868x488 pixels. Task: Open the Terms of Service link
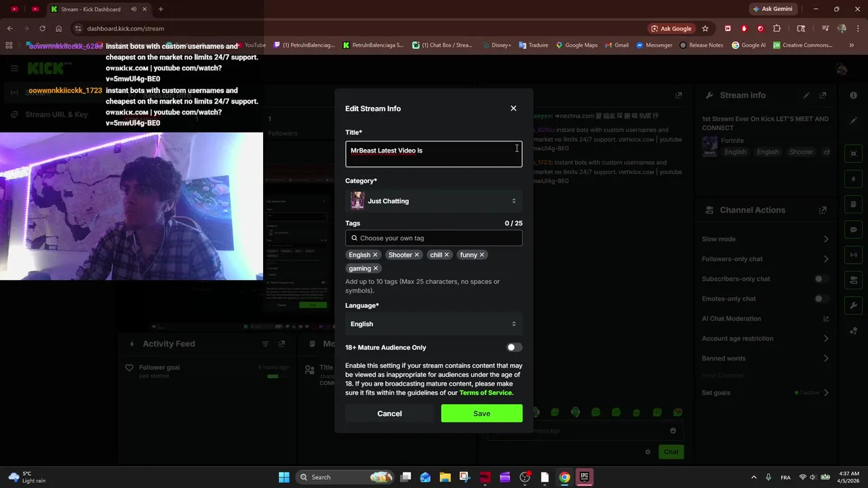pyautogui.click(x=486, y=393)
